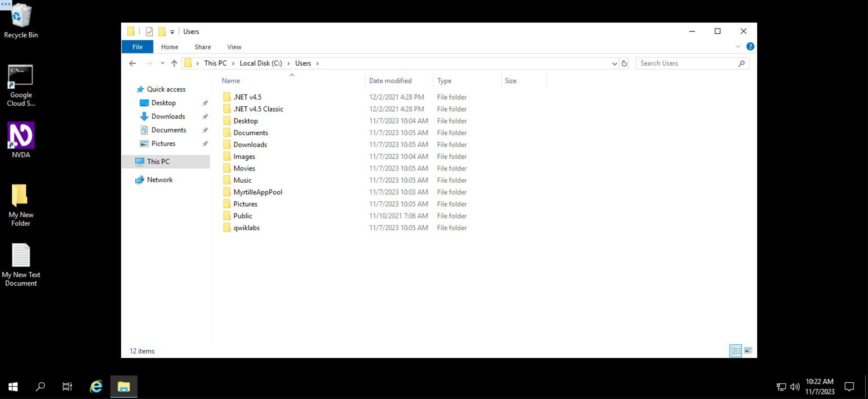This screenshot has width=868, height=399.
Task: Select the Movies folder
Action: (244, 168)
